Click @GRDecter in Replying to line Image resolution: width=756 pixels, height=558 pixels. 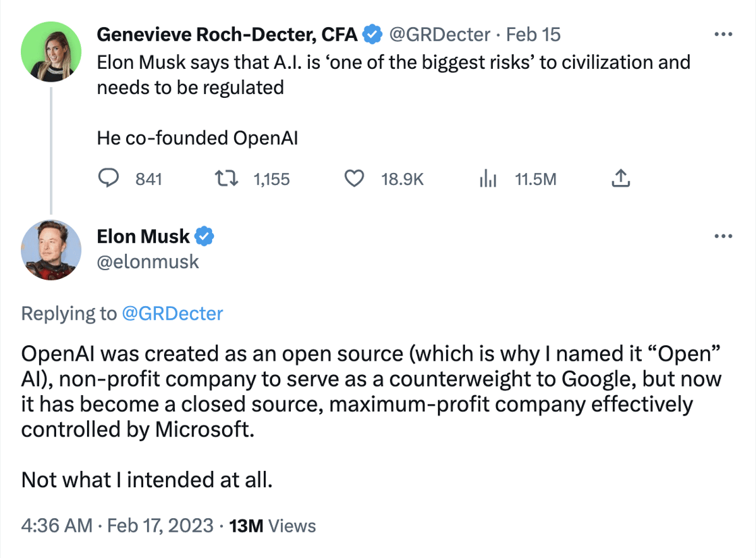pyautogui.click(x=173, y=313)
